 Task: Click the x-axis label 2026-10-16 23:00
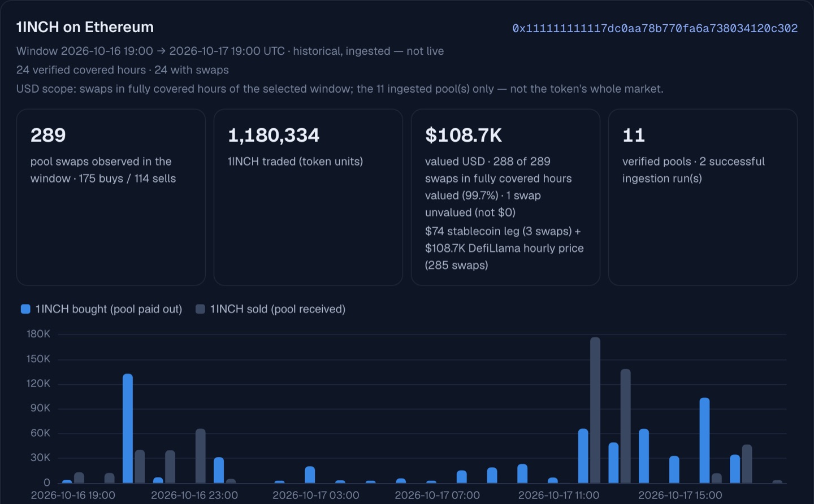click(x=194, y=495)
